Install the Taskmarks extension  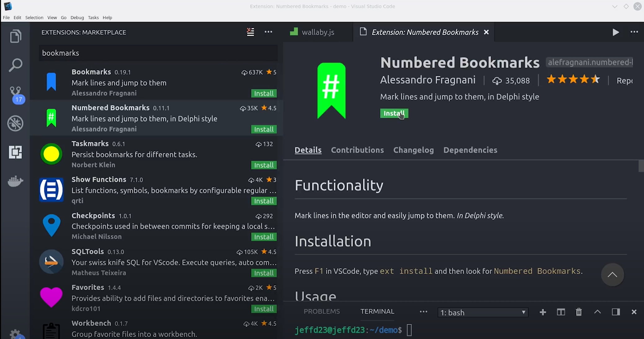[264, 165]
